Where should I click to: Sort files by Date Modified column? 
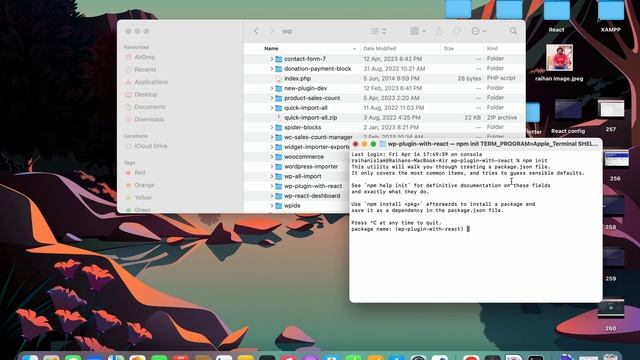tap(380, 49)
